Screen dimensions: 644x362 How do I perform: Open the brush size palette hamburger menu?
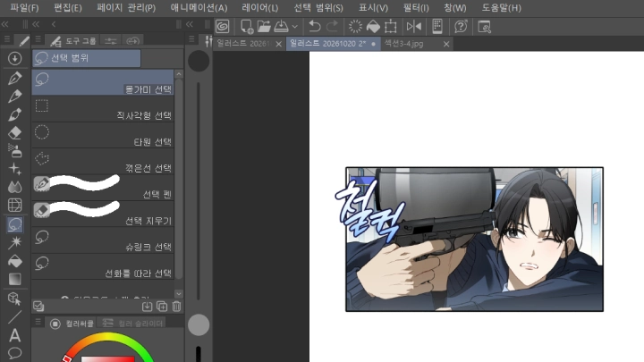(x=191, y=39)
